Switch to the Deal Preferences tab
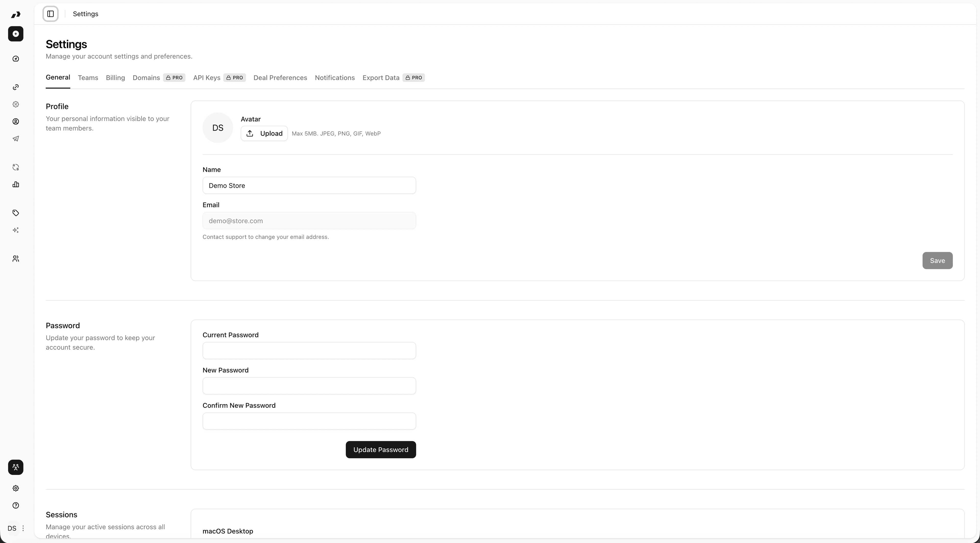Screen dimensions: 980x543 280,78
